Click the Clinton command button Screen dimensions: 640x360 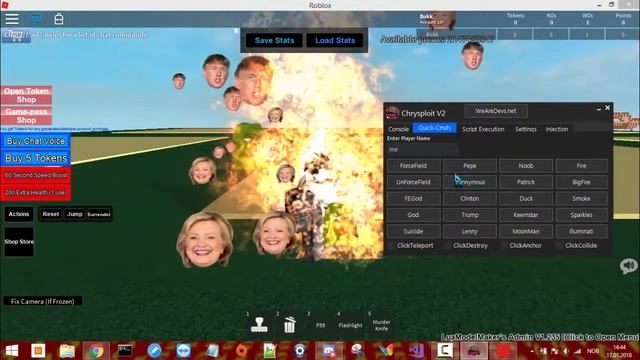(470, 198)
